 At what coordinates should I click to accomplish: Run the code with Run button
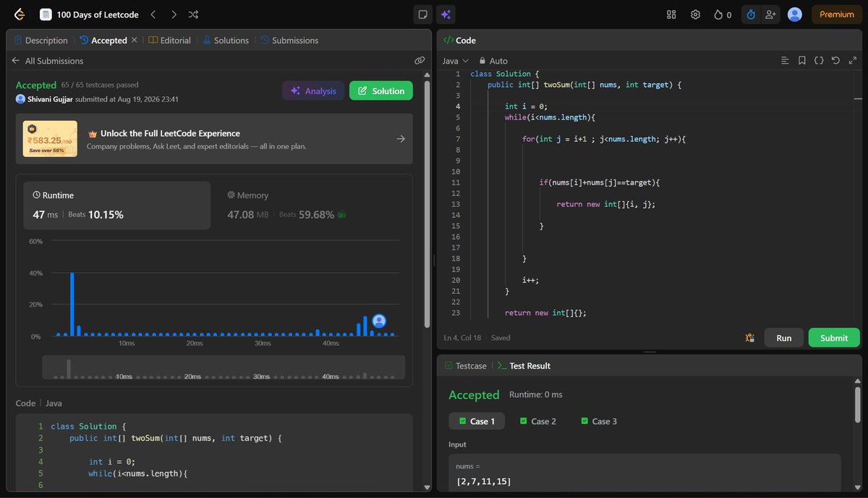click(784, 337)
